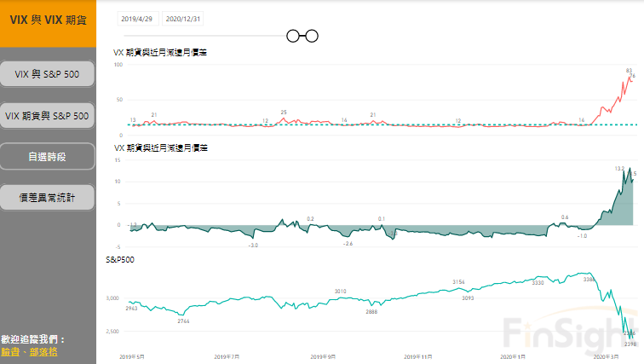Select the 2398 low point label
The width and height of the screenshot is (644, 364).
tap(630, 344)
